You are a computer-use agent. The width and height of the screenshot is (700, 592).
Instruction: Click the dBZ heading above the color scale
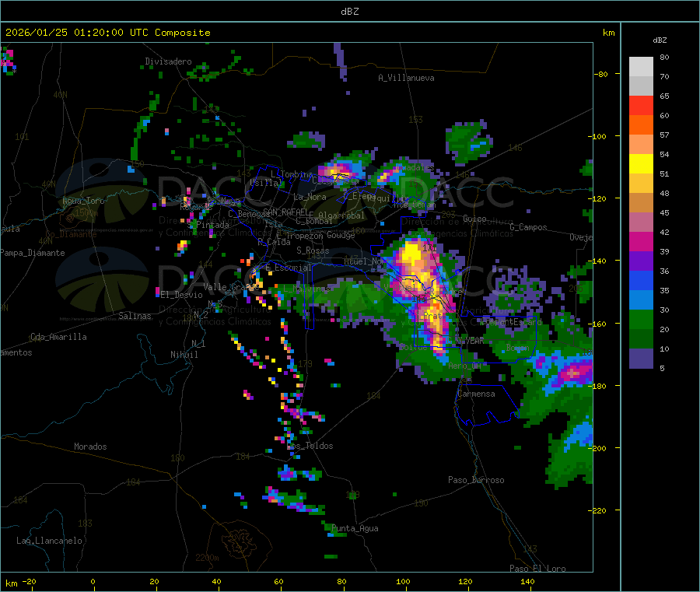tap(660, 40)
